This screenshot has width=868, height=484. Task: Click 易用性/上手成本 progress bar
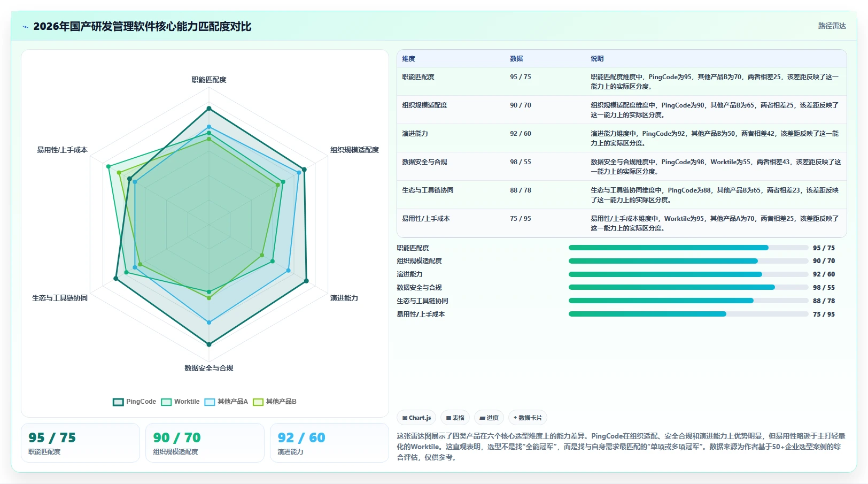coord(688,314)
